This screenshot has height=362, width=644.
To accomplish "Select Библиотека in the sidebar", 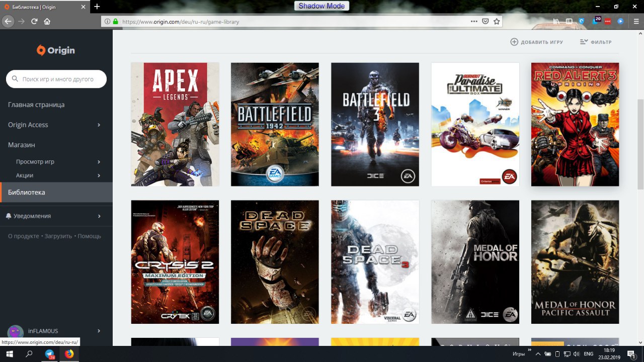I will pyautogui.click(x=56, y=192).
